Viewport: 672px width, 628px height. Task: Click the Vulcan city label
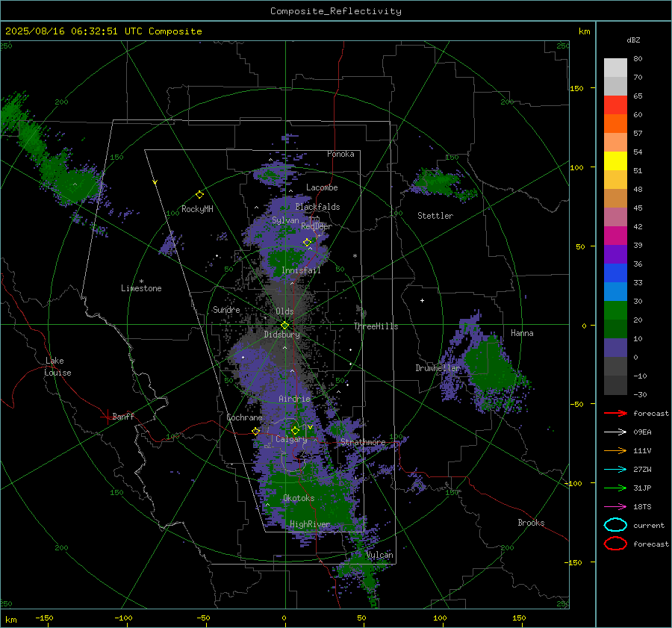[x=379, y=555]
